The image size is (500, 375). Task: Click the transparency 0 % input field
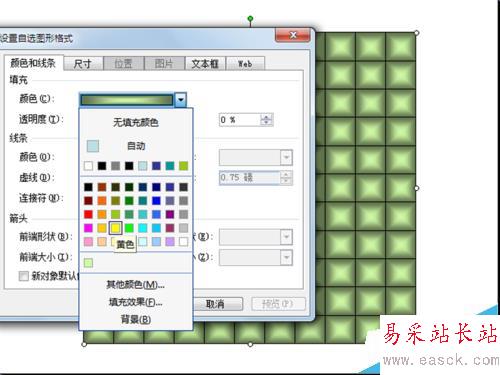pyautogui.click(x=240, y=120)
